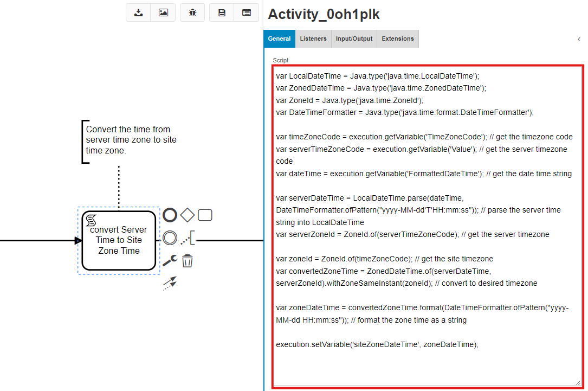
Task: Save the diagram using the disk icon
Action: pyautogui.click(x=221, y=12)
